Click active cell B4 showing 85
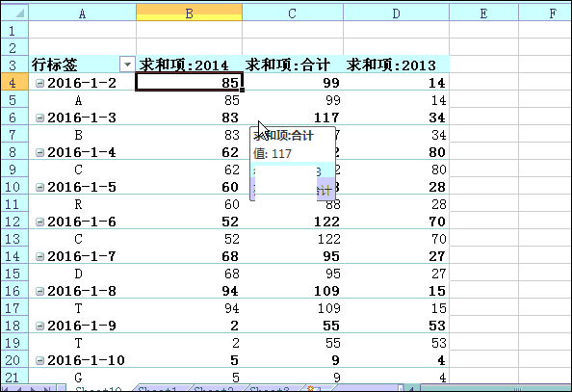 pos(189,82)
